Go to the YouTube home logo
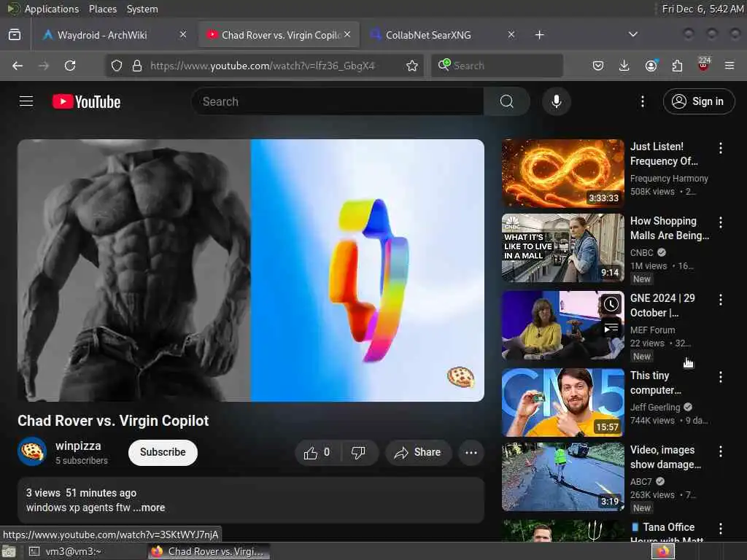 pyautogui.click(x=86, y=101)
